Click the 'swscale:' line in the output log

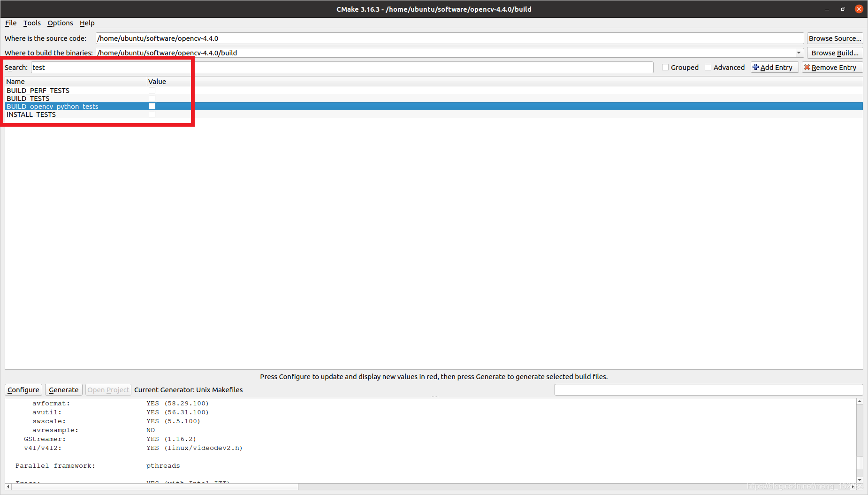(x=49, y=421)
